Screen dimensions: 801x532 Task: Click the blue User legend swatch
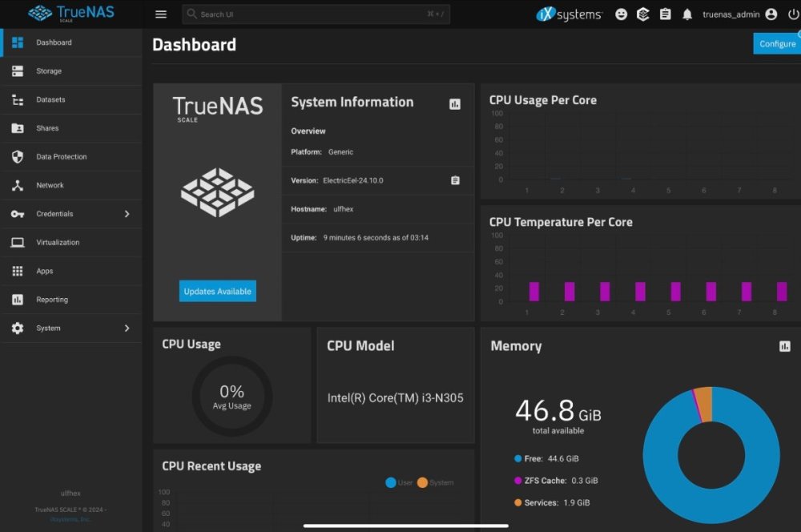point(391,482)
